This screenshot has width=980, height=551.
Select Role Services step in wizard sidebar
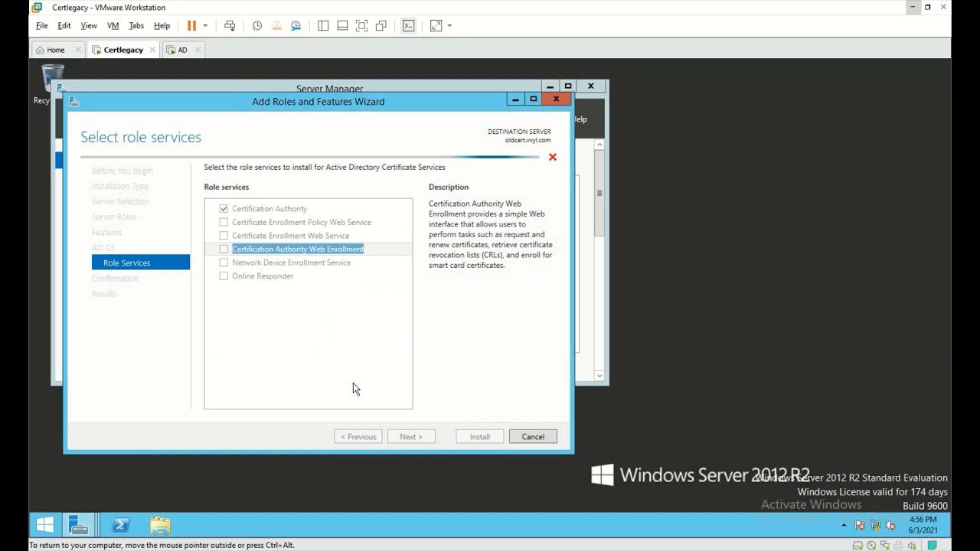(x=141, y=262)
